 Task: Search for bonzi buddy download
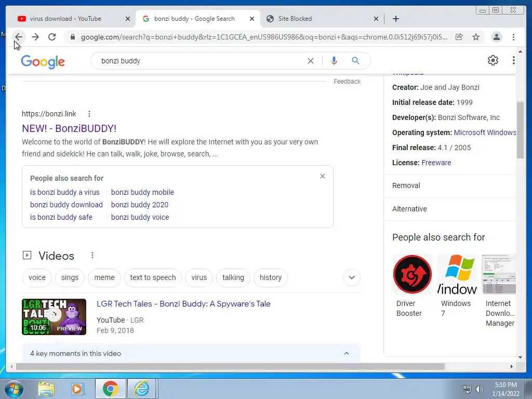pos(66,205)
